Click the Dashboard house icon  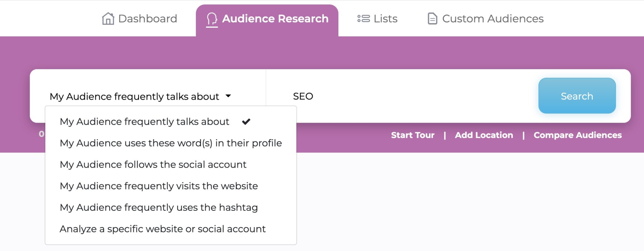click(x=108, y=19)
